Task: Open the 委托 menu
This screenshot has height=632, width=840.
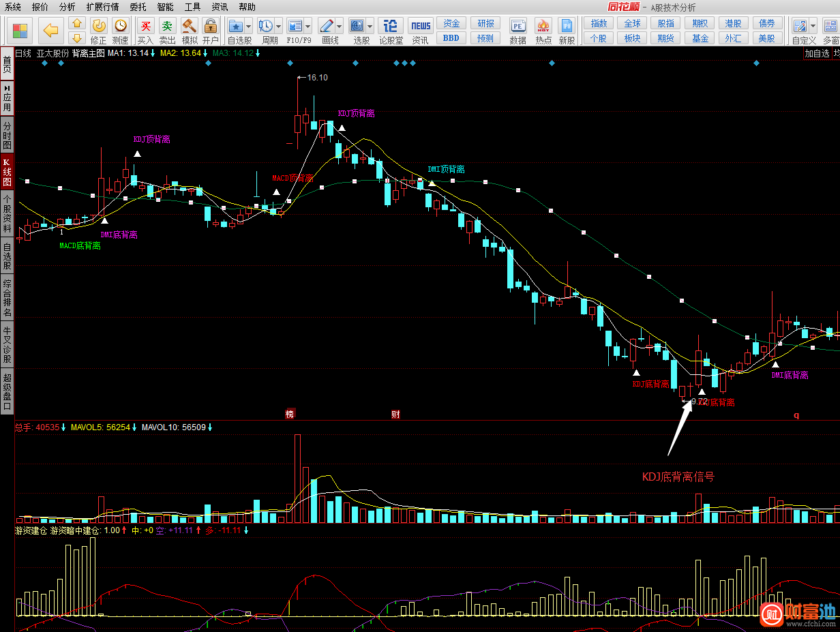Action: (138, 7)
